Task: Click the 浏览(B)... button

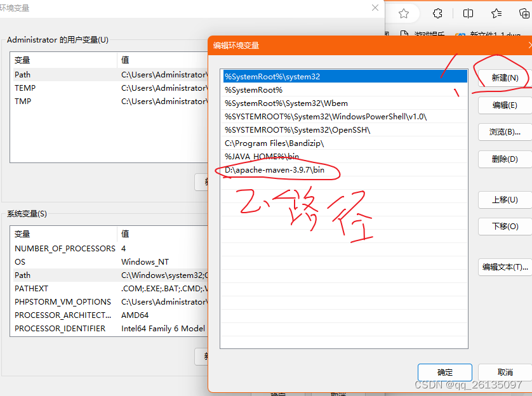Action: 505,132
